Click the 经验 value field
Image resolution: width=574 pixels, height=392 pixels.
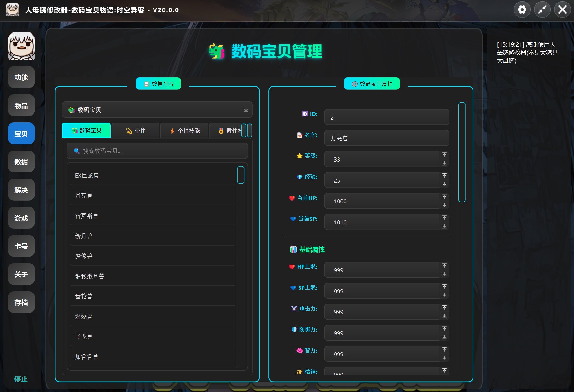381,180
